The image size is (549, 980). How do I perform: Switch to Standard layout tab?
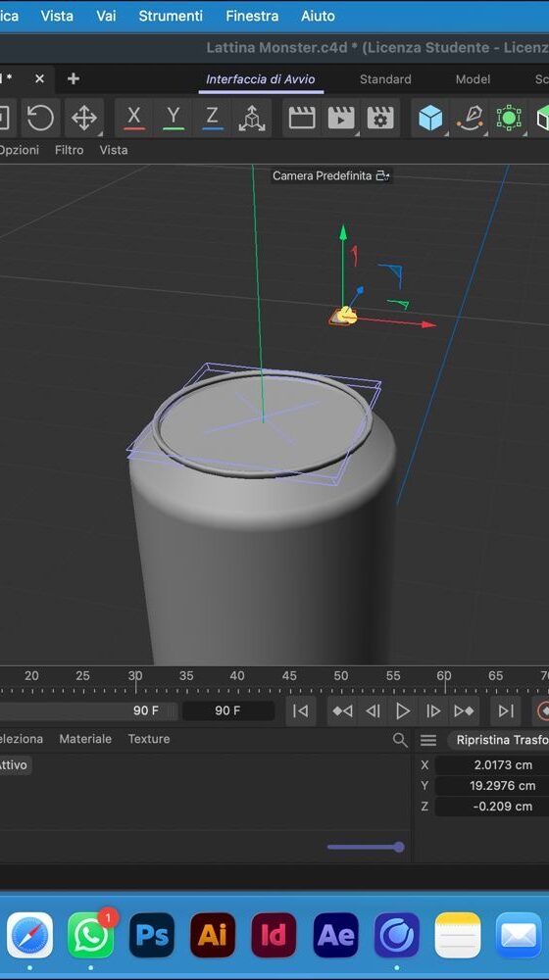coord(385,79)
